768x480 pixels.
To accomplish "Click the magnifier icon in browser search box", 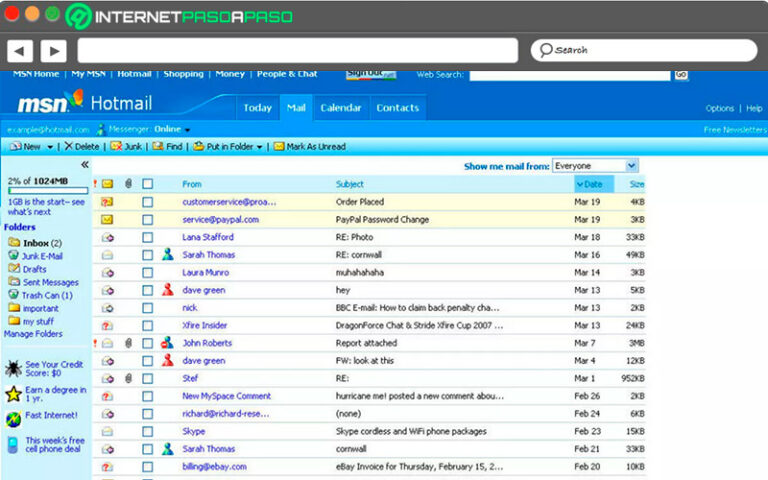I will pyautogui.click(x=546, y=50).
